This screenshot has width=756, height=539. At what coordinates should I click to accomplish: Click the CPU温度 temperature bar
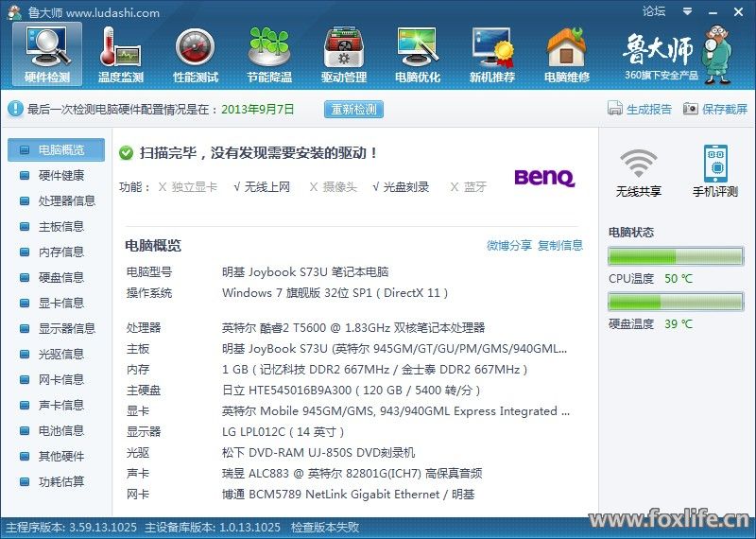pos(675,256)
